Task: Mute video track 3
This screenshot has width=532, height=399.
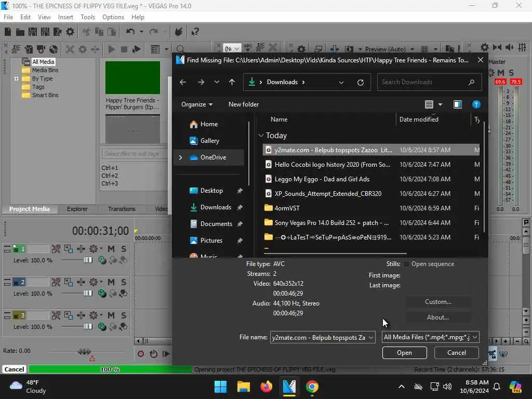Action: coord(111,315)
